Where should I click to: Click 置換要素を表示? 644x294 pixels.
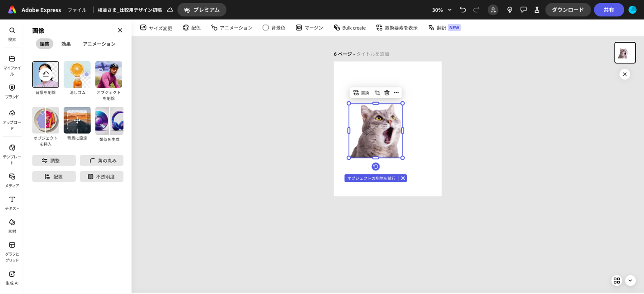click(x=397, y=28)
